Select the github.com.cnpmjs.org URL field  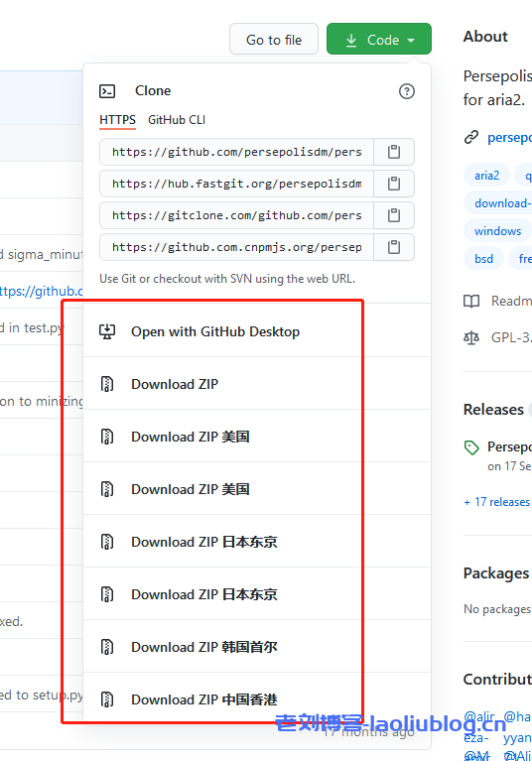(x=237, y=247)
